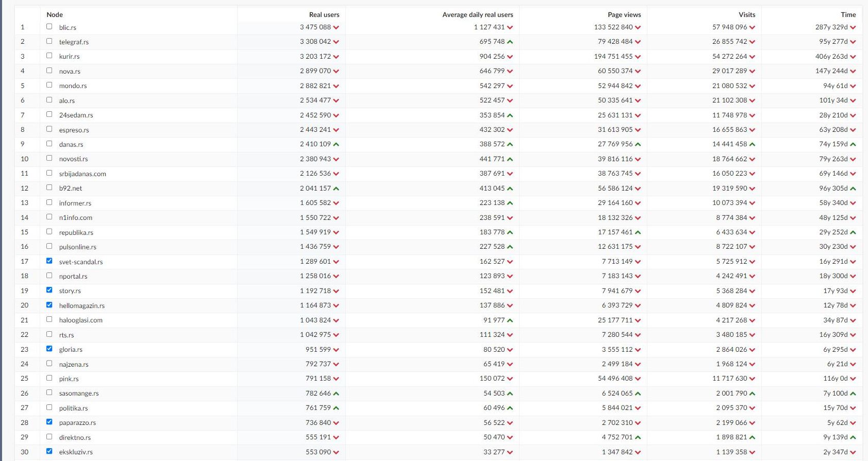
Task: Enable the b92.net checkbox
Action: pos(49,187)
